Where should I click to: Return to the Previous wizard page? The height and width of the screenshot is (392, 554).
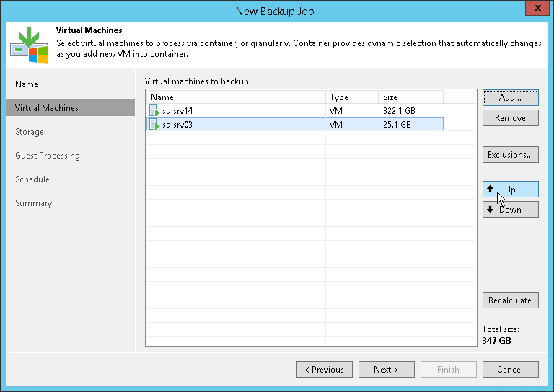click(325, 370)
